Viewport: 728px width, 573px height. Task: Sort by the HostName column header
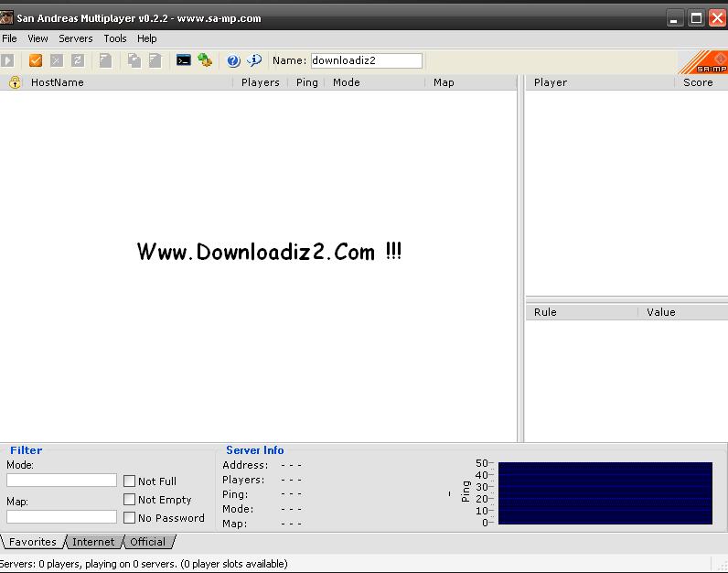coord(127,82)
